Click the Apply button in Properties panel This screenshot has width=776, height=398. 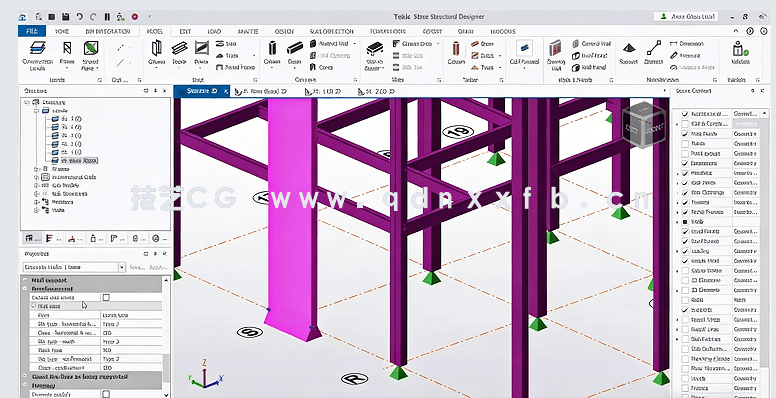point(157,267)
